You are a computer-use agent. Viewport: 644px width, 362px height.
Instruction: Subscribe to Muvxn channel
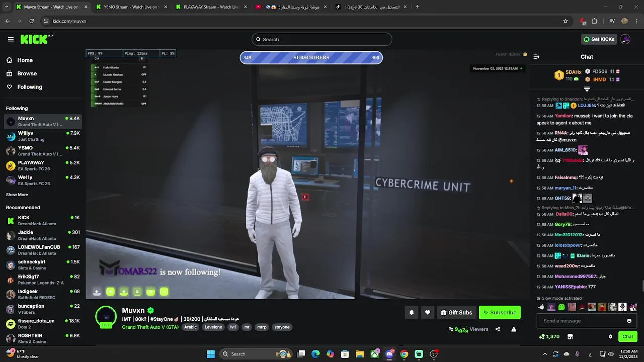tap(500, 313)
